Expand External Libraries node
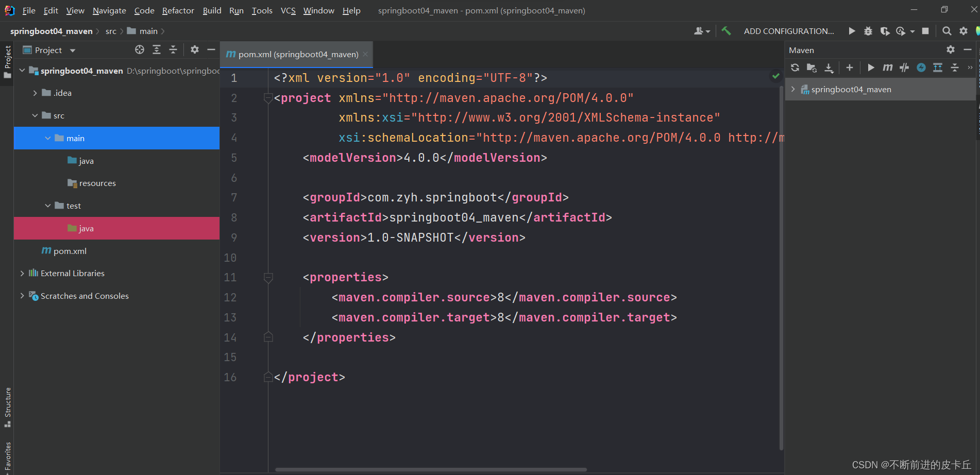The width and height of the screenshot is (980, 475). point(22,273)
